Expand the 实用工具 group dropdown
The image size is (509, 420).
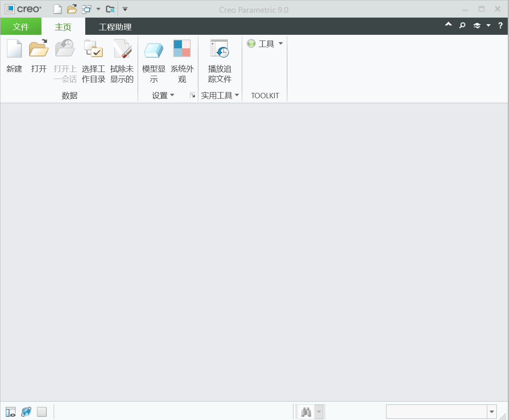click(x=220, y=95)
